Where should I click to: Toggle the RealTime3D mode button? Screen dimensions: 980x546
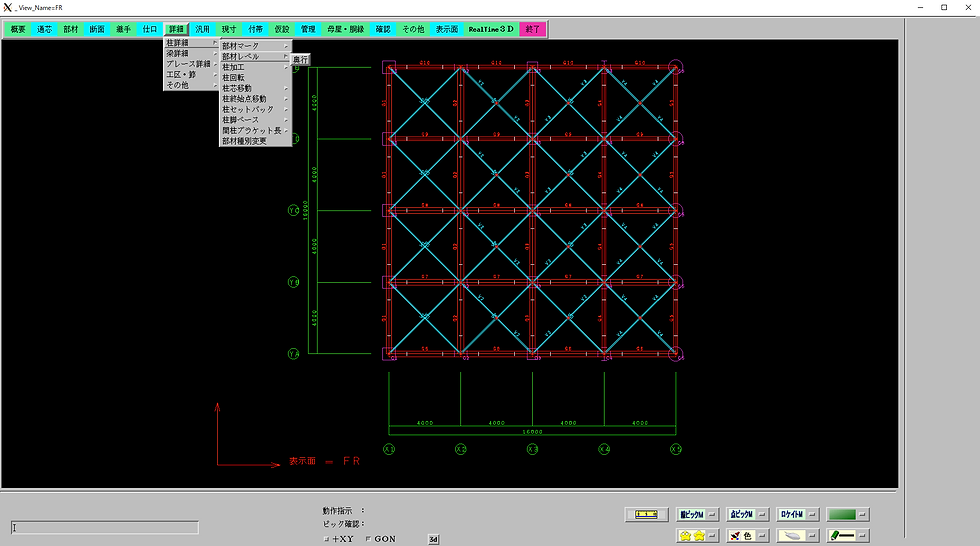click(491, 29)
